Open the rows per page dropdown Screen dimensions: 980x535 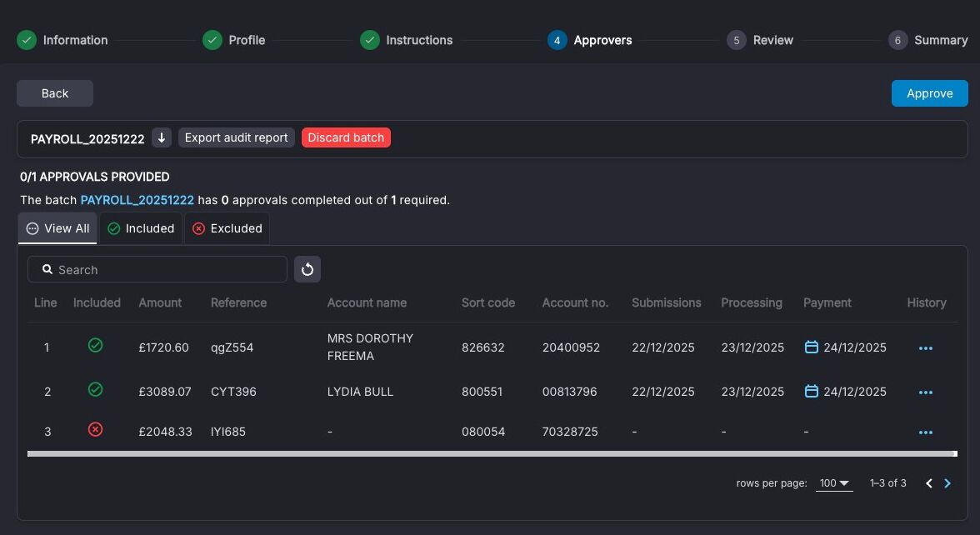[x=834, y=483]
